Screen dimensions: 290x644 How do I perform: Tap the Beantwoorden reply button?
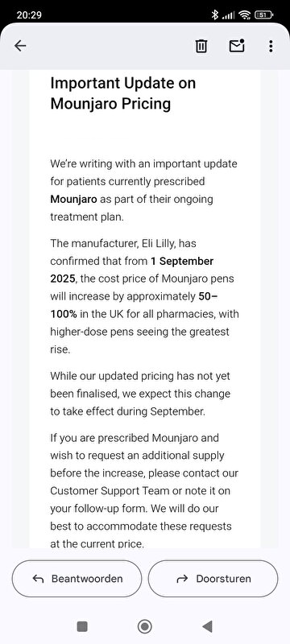click(77, 579)
